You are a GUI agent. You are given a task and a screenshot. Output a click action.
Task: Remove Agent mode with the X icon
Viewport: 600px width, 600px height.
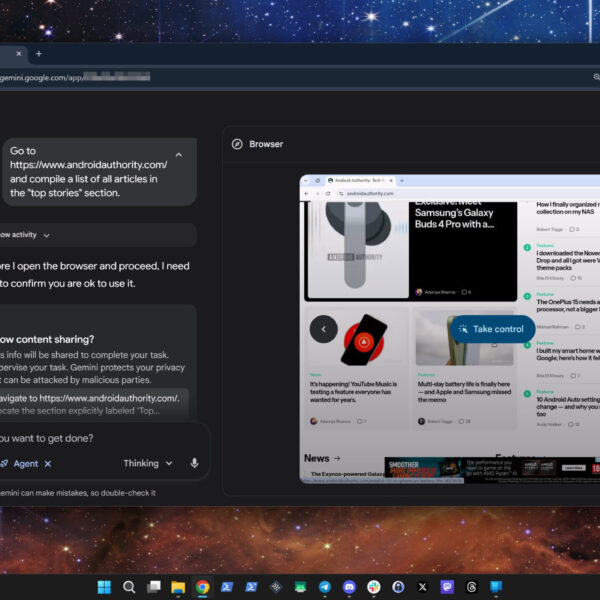[48, 464]
